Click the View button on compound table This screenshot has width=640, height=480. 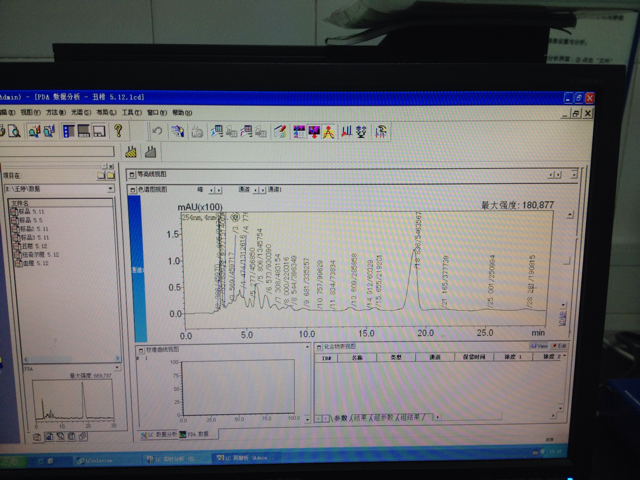539,346
